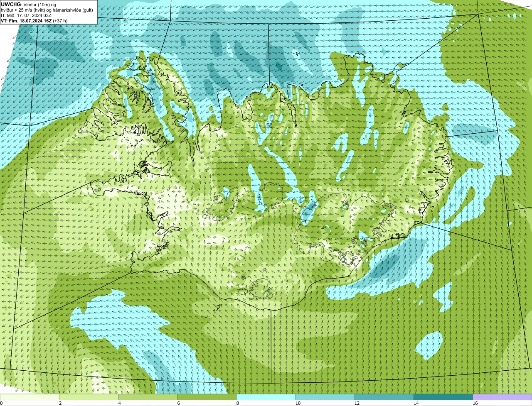Click the valid time "VT: Fim. 18.07.2024 16Z"
The height and width of the screenshot is (406, 532).
pos(27,20)
